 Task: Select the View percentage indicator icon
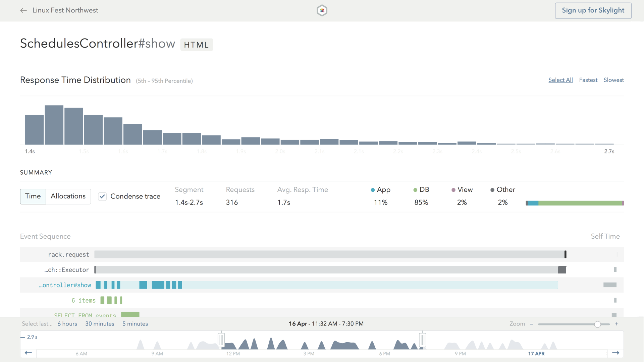click(452, 190)
